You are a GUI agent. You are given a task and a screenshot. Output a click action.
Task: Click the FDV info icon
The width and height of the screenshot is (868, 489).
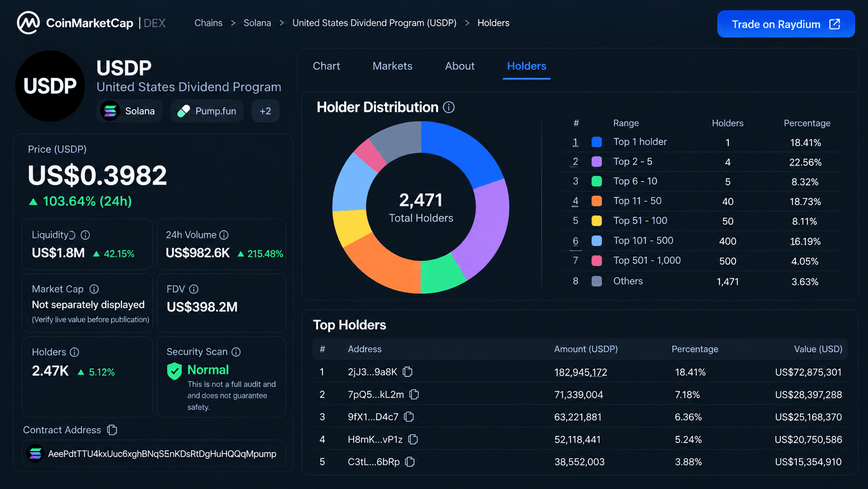[194, 289]
